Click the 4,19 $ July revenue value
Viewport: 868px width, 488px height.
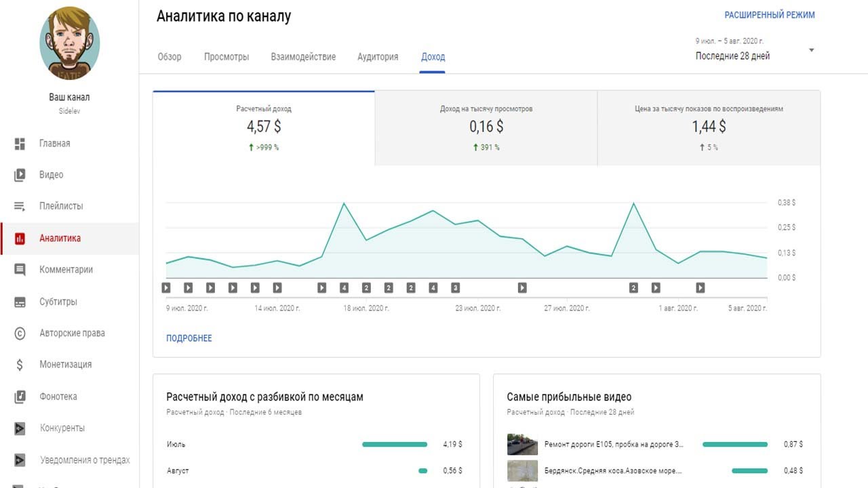pos(452,445)
